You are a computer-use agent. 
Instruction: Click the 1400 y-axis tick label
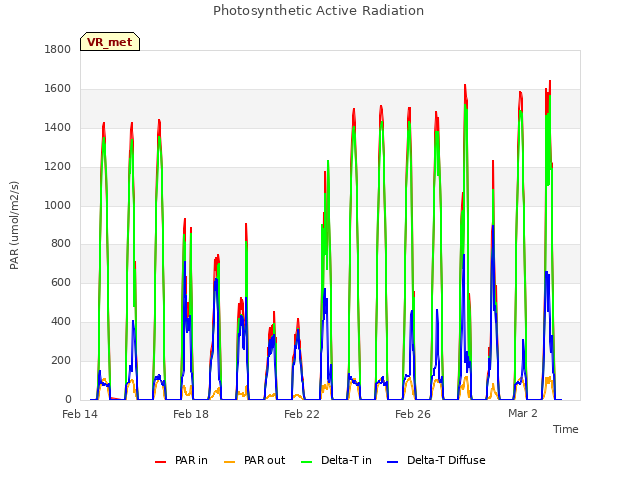click(x=58, y=128)
